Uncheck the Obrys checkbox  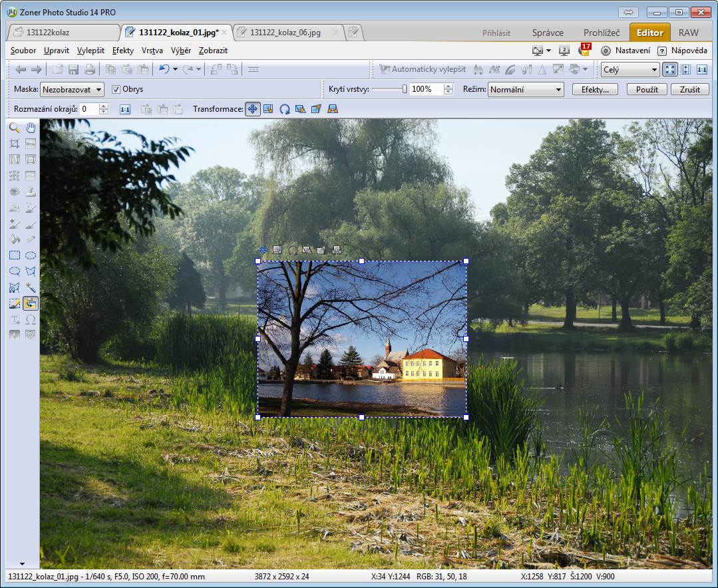point(116,89)
